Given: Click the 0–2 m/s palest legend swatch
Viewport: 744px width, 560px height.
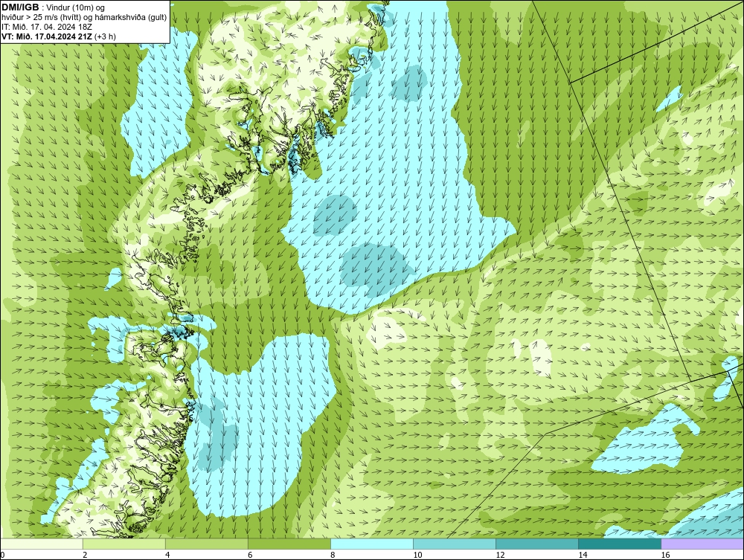Looking at the screenshot, I should [42, 544].
